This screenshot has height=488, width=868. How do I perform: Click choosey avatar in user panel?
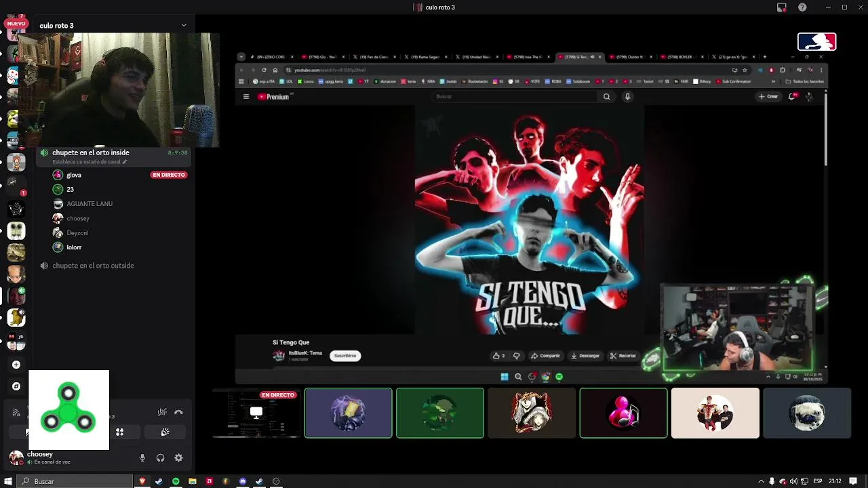coord(16,457)
